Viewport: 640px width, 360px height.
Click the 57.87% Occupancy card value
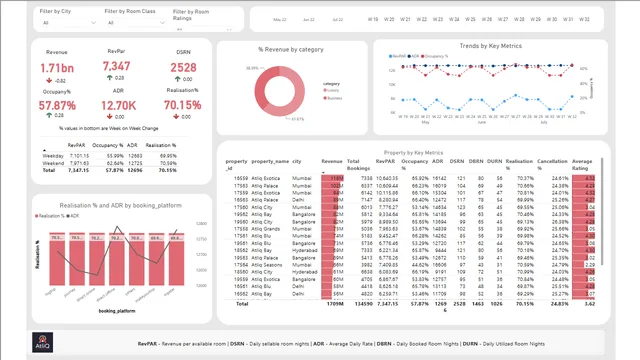57,106
